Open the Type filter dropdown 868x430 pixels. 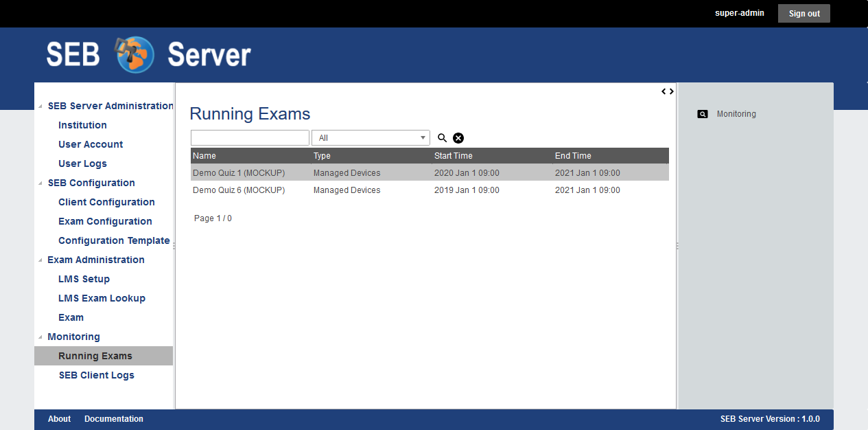click(x=371, y=138)
